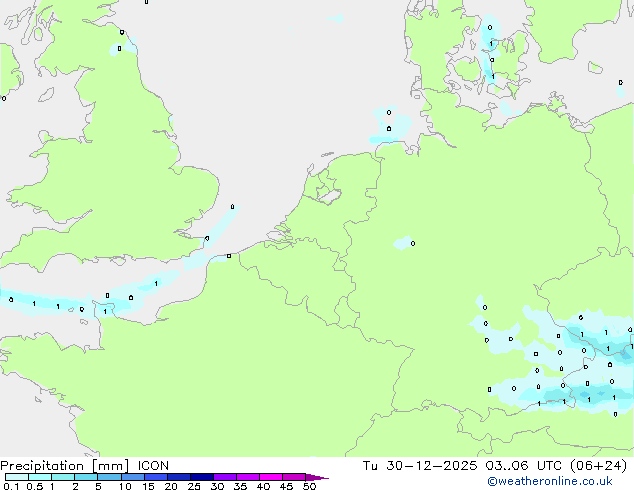Click the '0.5' legend scale label
The image size is (634, 490).
coord(35,486)
